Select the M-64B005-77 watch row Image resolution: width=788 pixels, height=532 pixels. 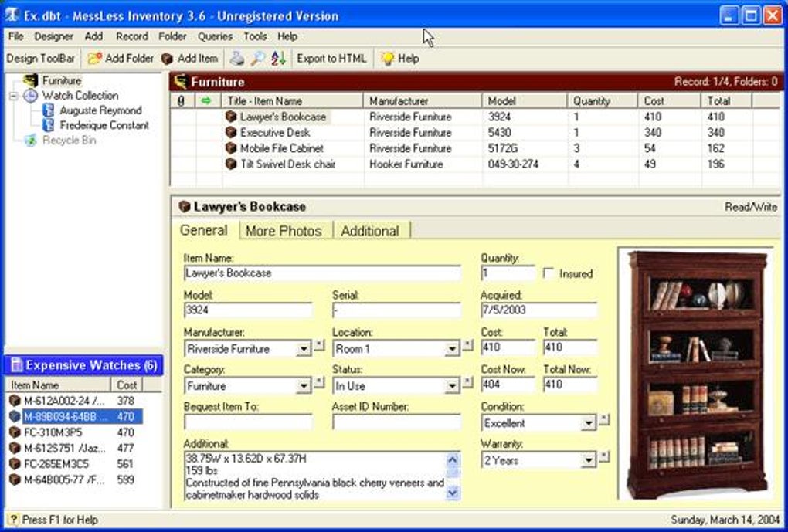pos(76,479)
